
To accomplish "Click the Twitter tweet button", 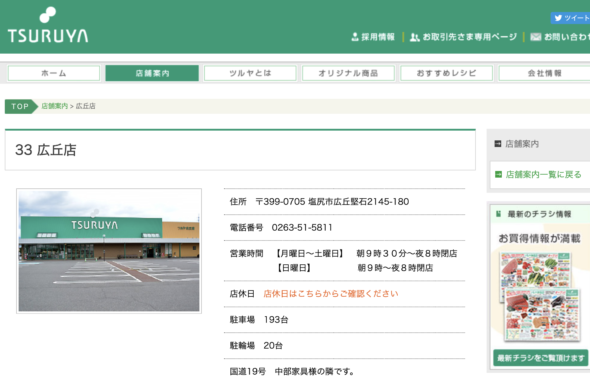I will (x=570, y=18).
